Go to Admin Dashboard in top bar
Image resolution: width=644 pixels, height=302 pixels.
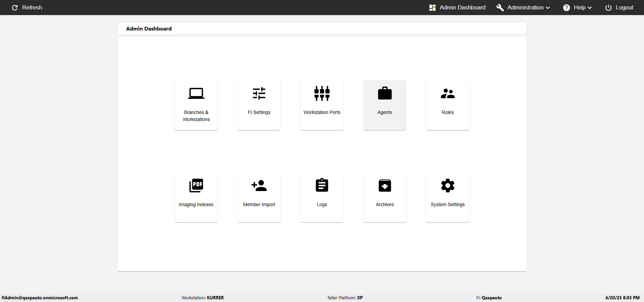463,7
